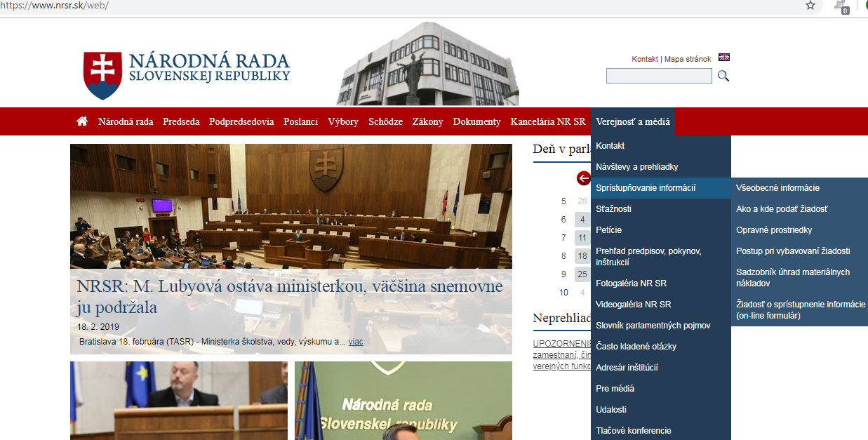Open the Schôdze menu
Viewport: 868px width, 440px height.
tap(386, 121)
